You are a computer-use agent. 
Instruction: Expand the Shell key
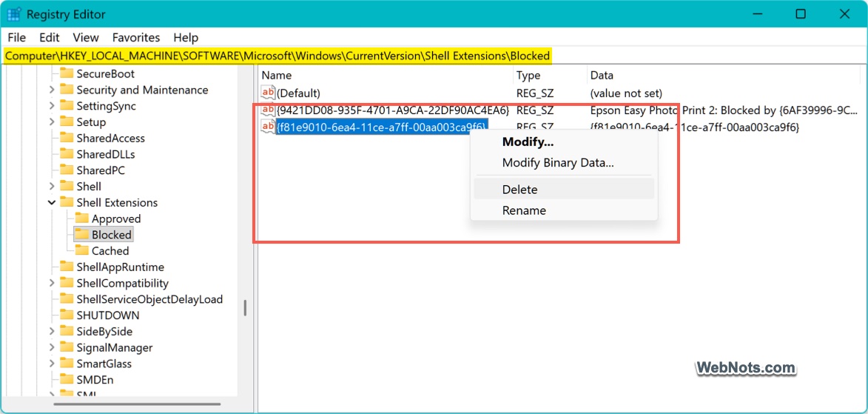(x=52, y=186)
